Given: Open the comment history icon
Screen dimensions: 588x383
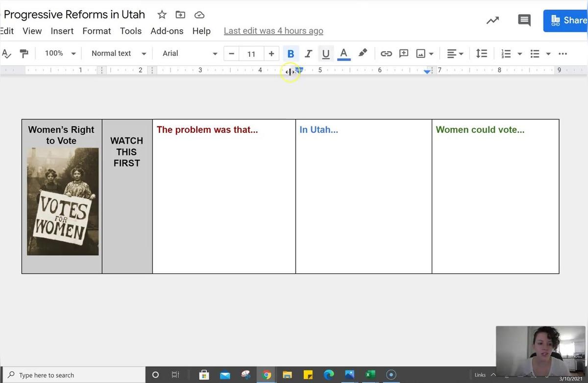Looking at the screenshot, I should pos(524,20).
